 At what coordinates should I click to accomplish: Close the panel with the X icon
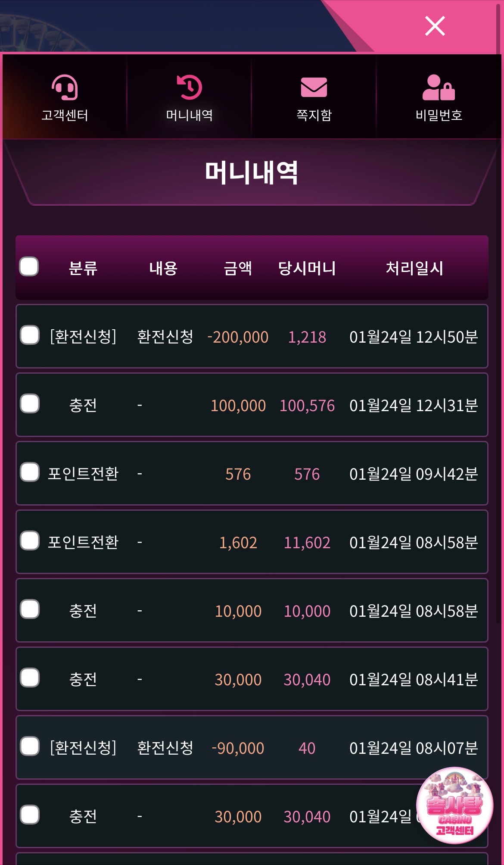[435, 26]
